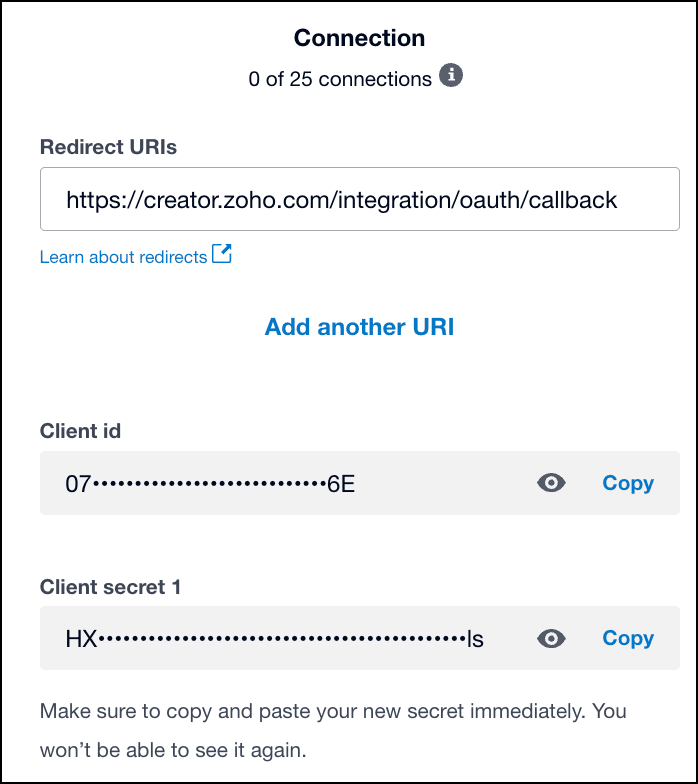The height and width of the screenshot is (784, 698).
Task: Click the Redirect URIs label
Action: pos(108,146)
